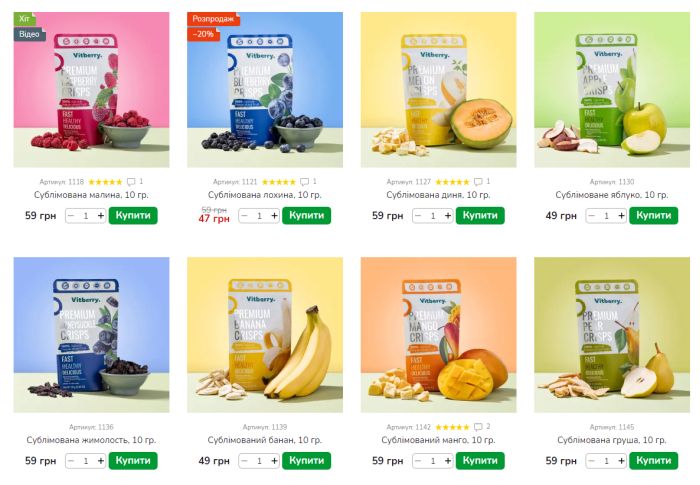The height and width of the screenshot is (485, 700).
Task: Decrease the quantity of Сублімована лохина
Action: [x=244, y=216]
